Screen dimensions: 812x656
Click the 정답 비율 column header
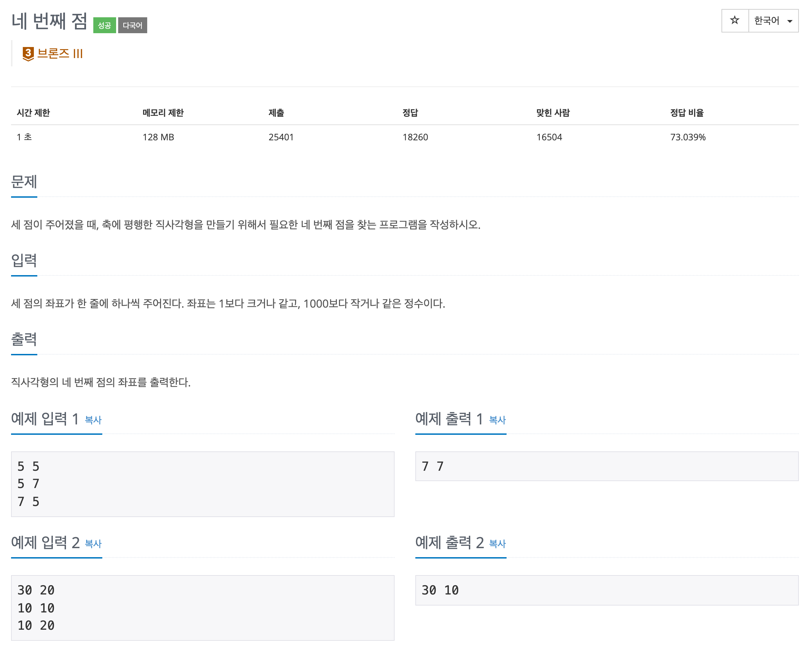point(686,113)
